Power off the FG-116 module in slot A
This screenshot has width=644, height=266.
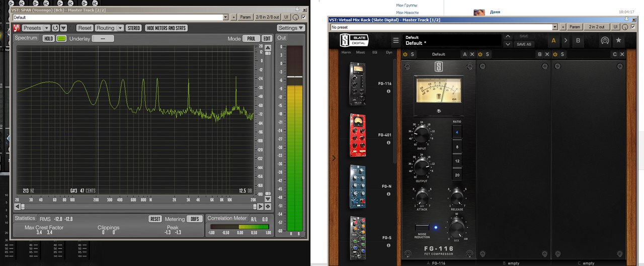click(x=405, y=54)
